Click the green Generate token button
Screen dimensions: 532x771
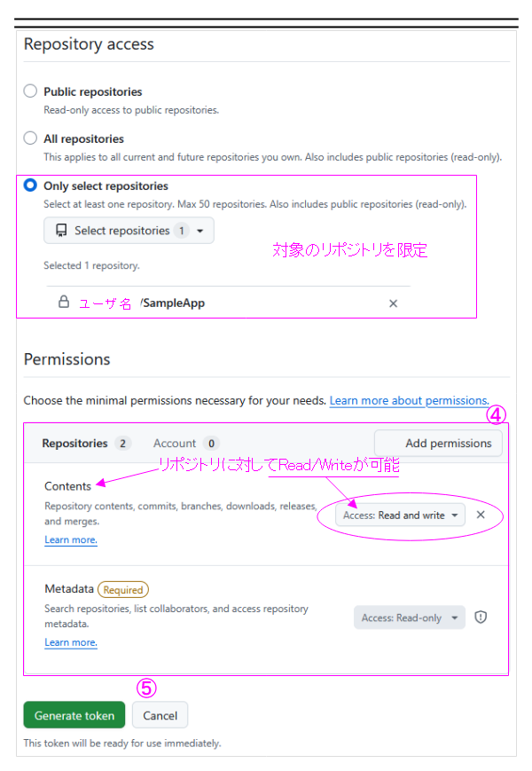coord(74,716)
